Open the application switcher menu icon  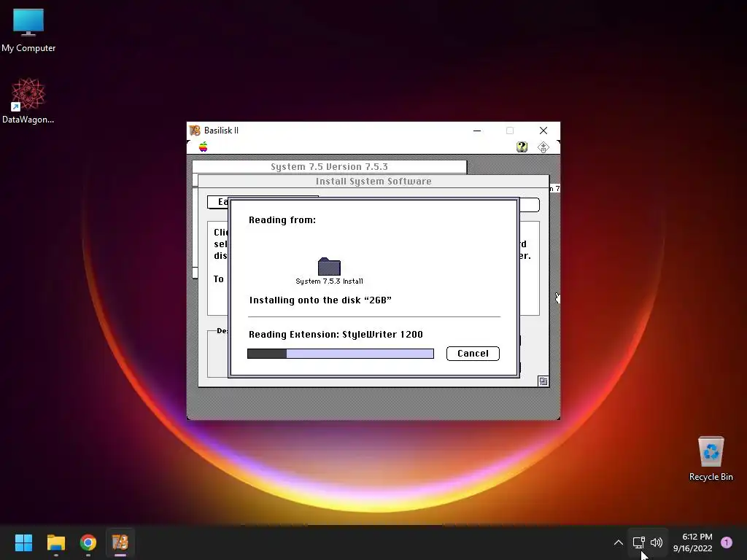tap(543, 147)
